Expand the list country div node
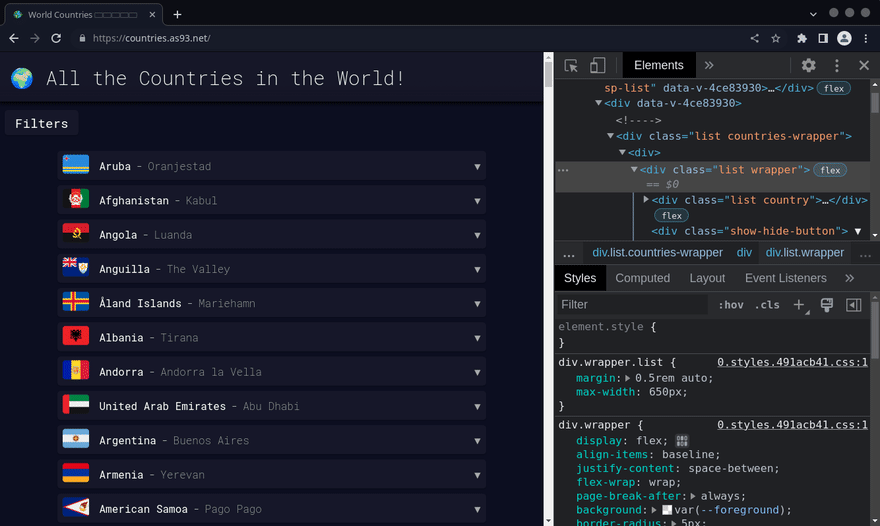Screen dimensions: 880x526 pos(646,199)
